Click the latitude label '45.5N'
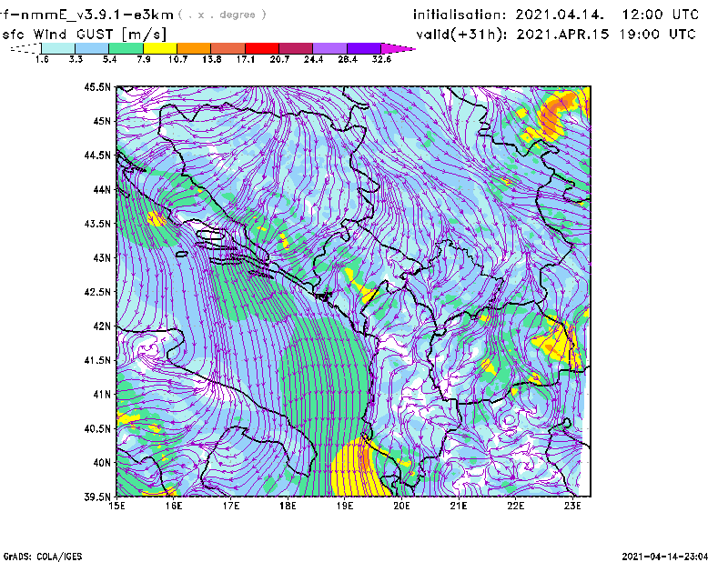Image resolution: width=728 pixels, height=562 pixels. [97, 86]
